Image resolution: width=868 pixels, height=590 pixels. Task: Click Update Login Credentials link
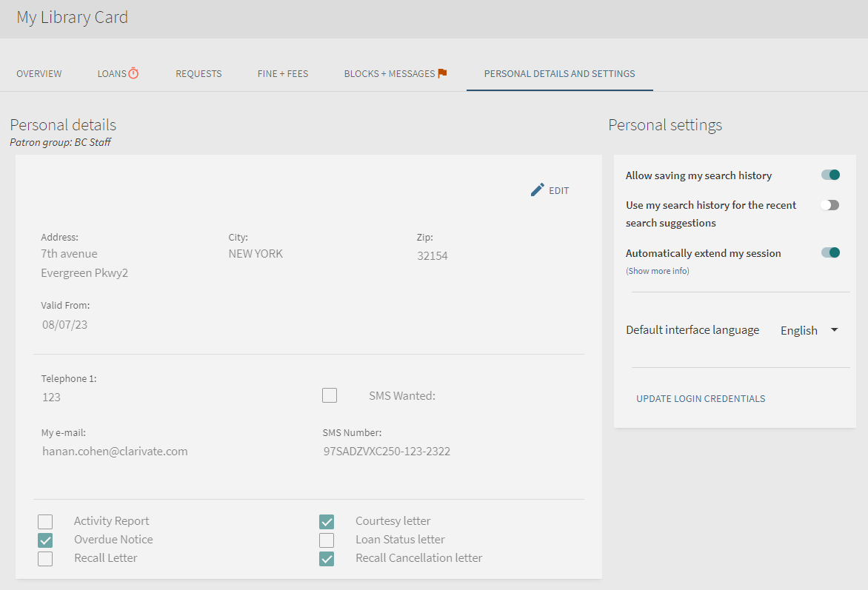coord(701,398)
